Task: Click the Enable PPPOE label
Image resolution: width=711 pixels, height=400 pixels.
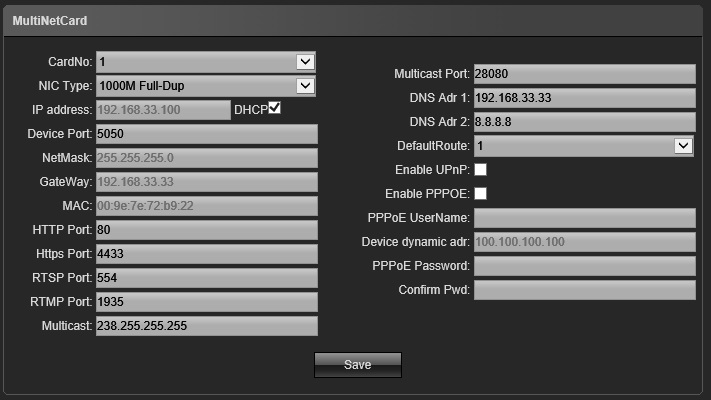Action: [x=428, y=194]
